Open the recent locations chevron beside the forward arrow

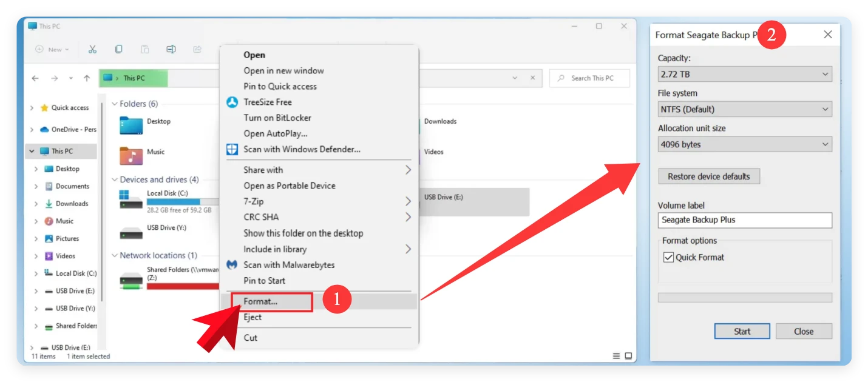71,78
